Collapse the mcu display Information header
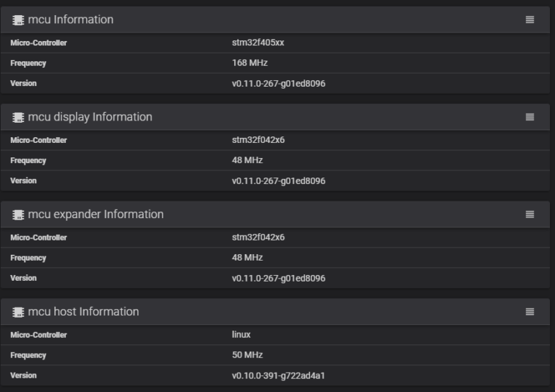The height and width of the screenshot is (392, 555). [x=90, y=117]
